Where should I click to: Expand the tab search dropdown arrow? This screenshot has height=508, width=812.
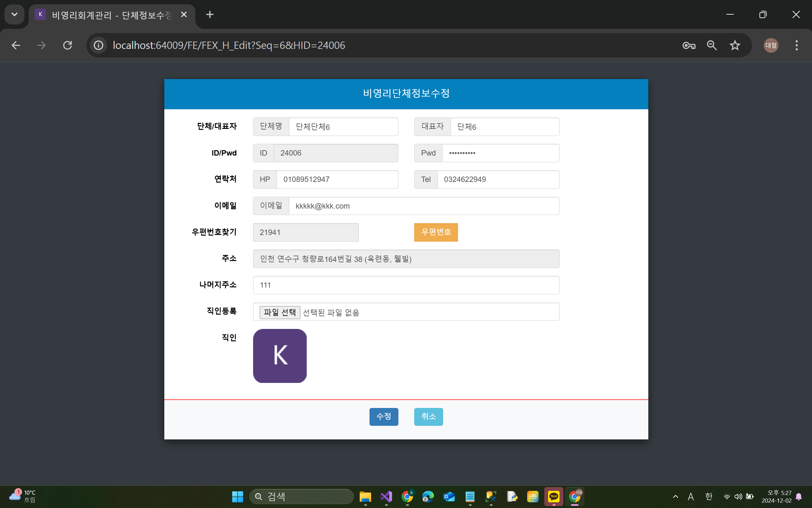pos(14,15)
